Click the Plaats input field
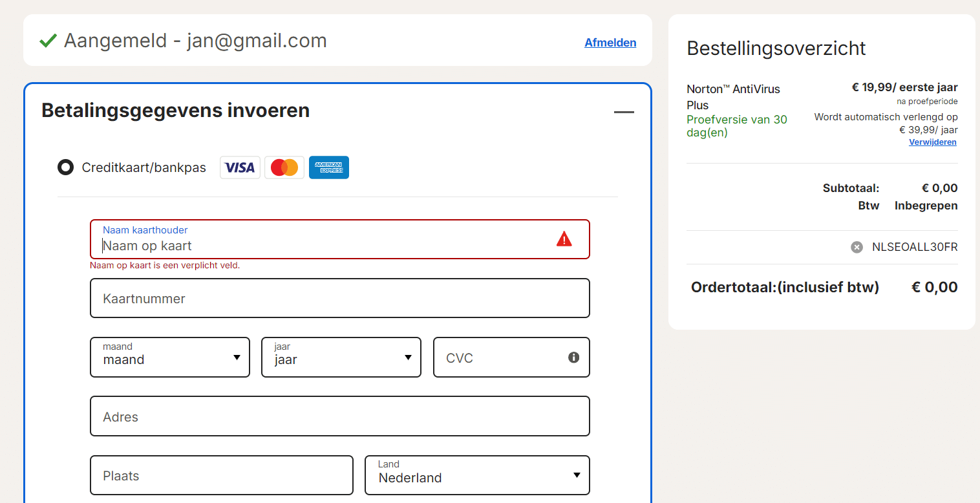 [222, 475]
